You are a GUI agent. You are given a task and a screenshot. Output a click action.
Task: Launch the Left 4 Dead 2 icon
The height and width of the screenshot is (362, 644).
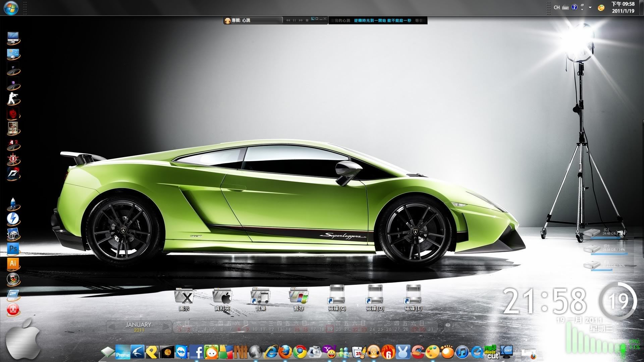13,144
